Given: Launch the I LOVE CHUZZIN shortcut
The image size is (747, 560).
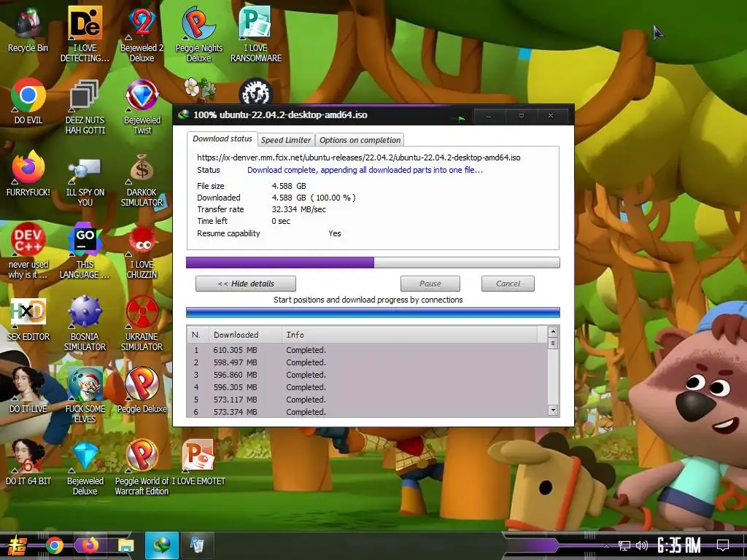Looking at the screenshot, I should (142, 252).
